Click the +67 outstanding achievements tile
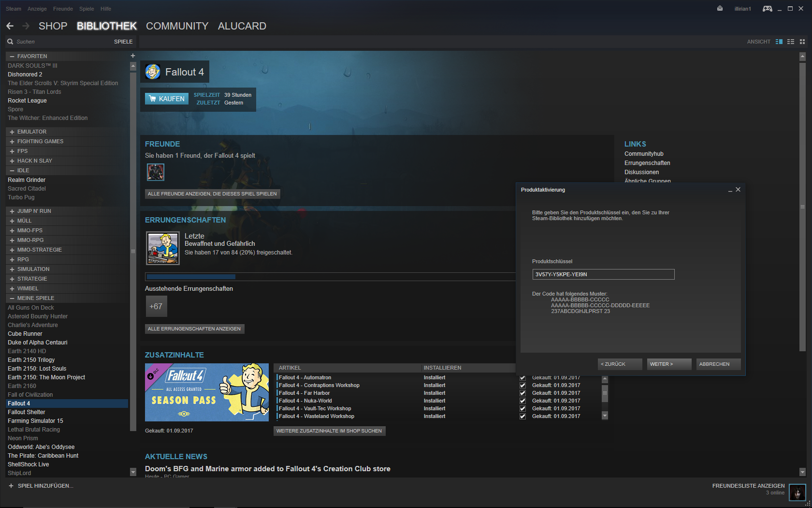This screenshot has height=508, width=812. pos(156,306)
